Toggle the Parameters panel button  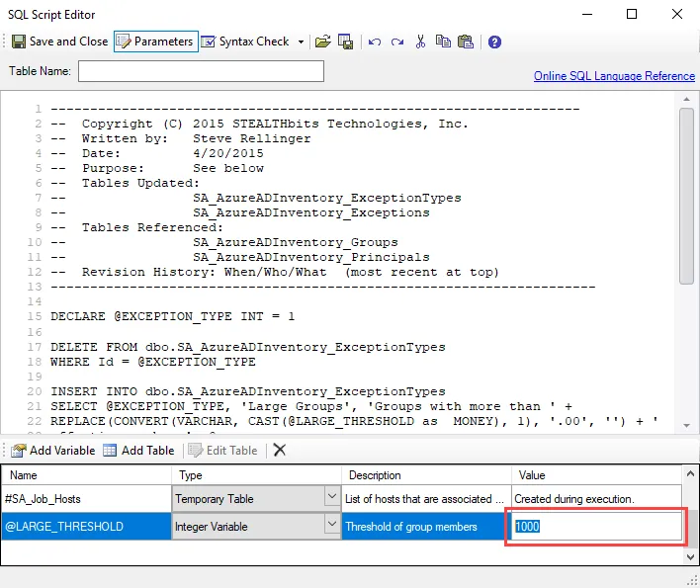(156, 42)
